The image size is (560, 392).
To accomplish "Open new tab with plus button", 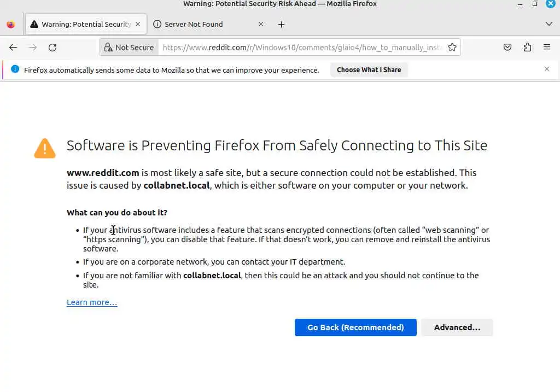I will [281, 24].
